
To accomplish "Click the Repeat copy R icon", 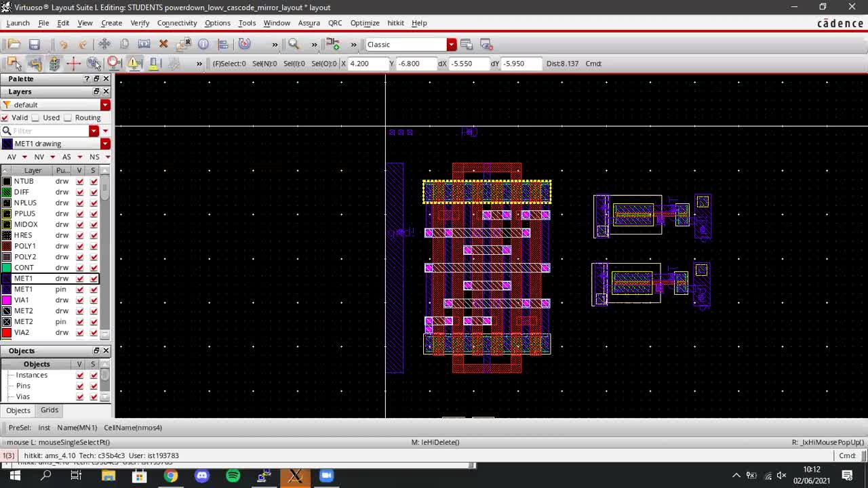I will pyautogui.click(x=184, y=44).
